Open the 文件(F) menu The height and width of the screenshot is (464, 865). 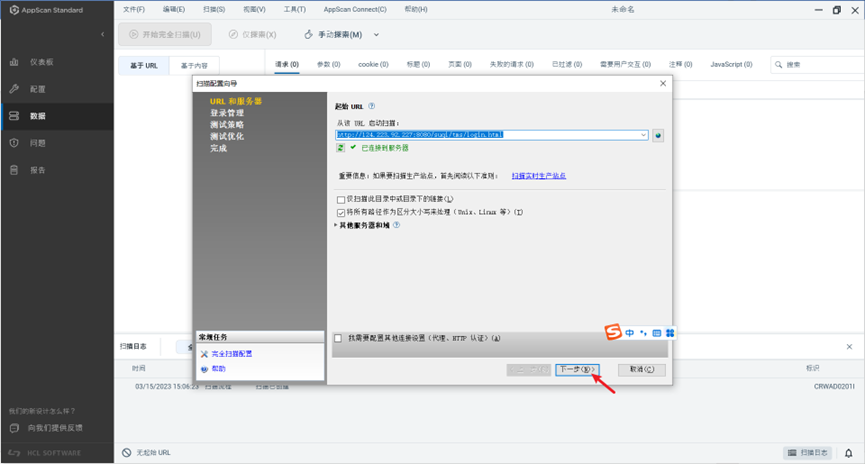click(134, 9)
